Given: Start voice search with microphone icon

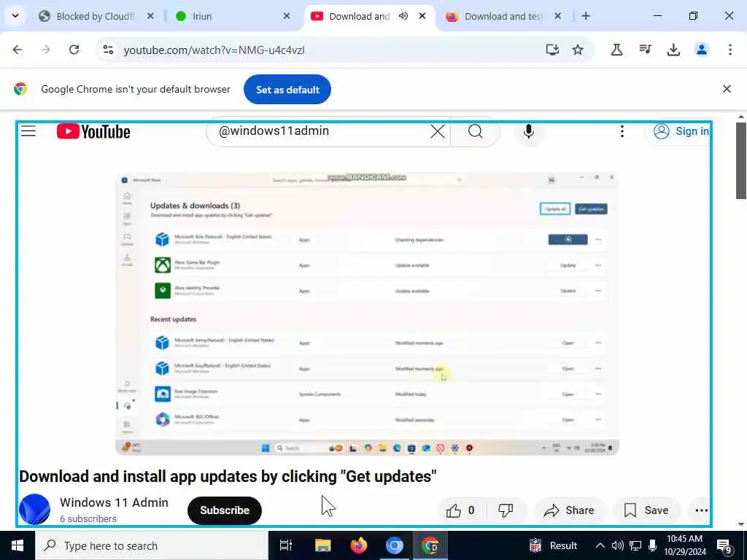Looking at the screenshot, I should (x=528, y=131).
